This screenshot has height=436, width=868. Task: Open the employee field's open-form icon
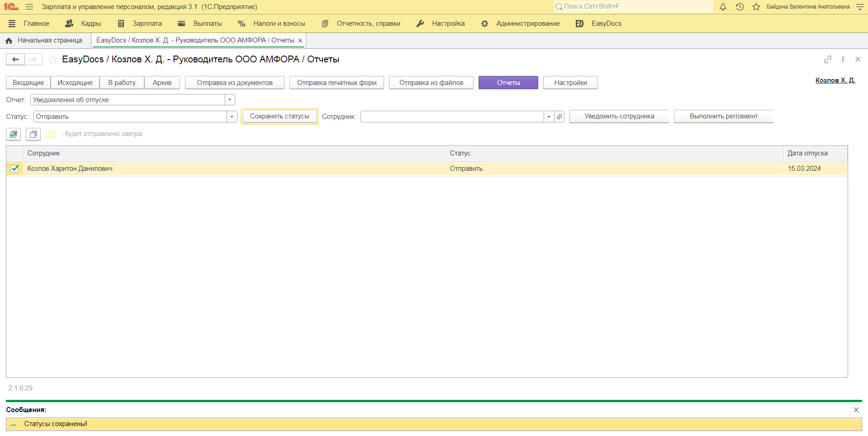click(560, 117)
